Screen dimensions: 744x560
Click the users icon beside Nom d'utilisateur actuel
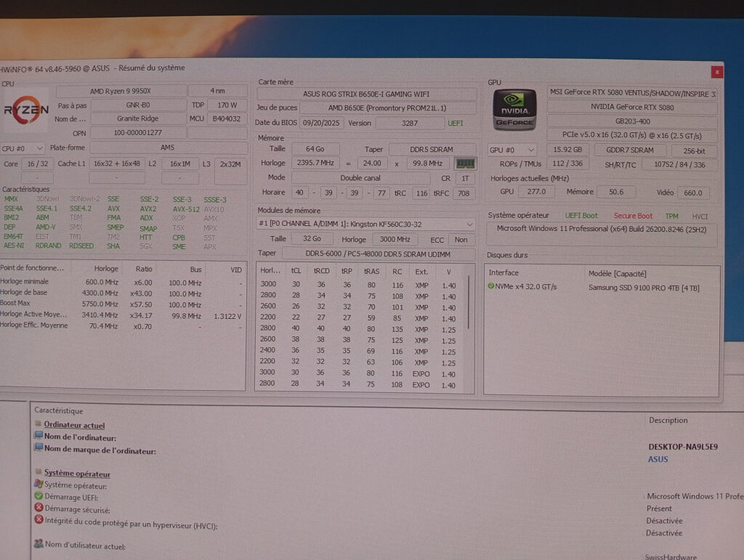pos(39,543)
